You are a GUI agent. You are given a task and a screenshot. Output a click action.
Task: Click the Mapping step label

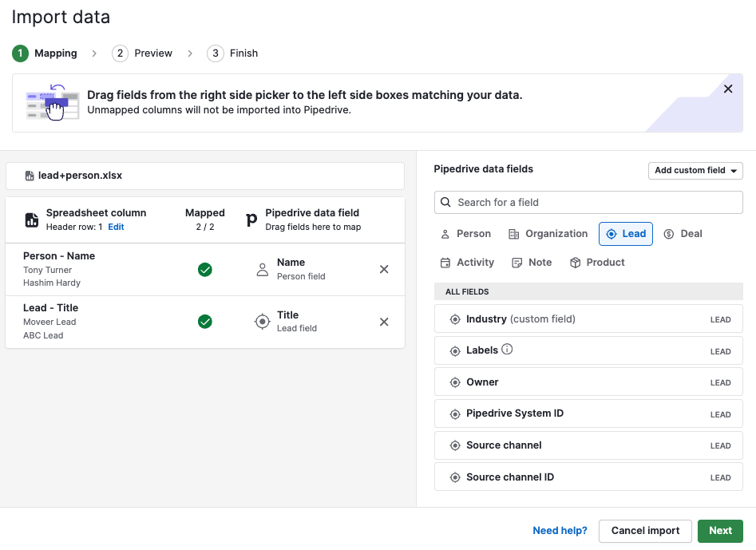55,53
